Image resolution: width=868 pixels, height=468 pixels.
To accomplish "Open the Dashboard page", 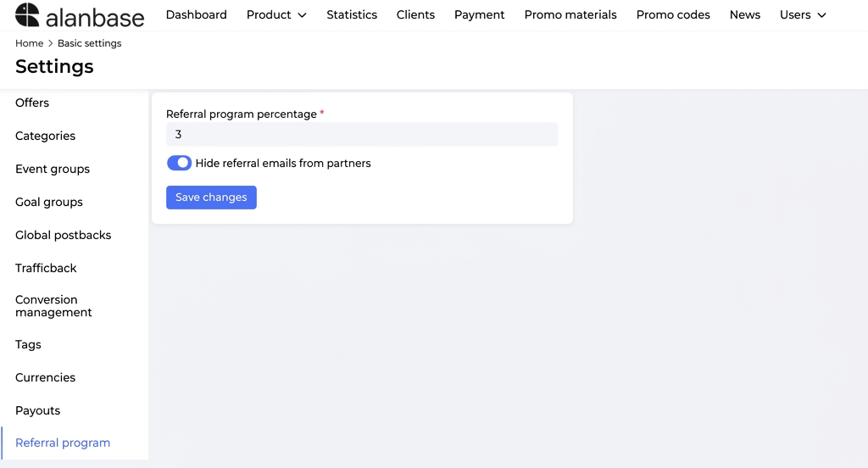I will [197, 15].
